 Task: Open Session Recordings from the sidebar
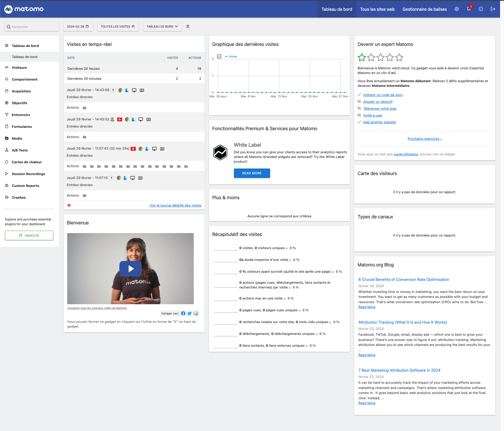pyautogui.click(x=28, y=174)
